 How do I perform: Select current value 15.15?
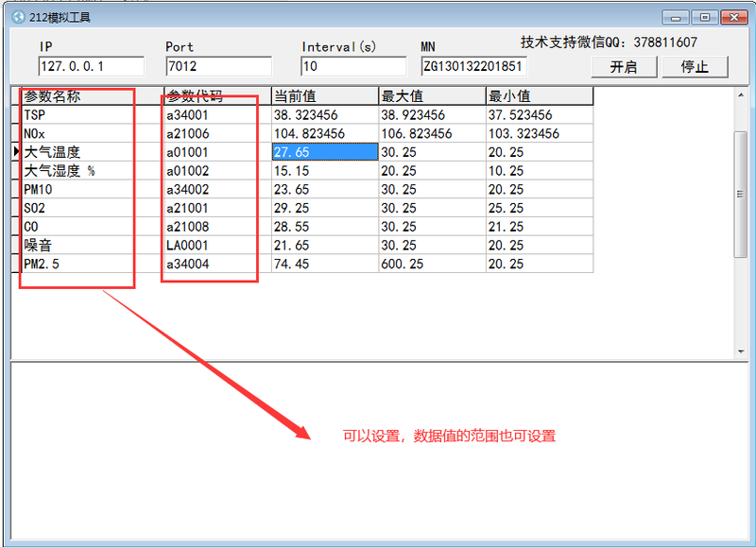(x=325, y=171)
